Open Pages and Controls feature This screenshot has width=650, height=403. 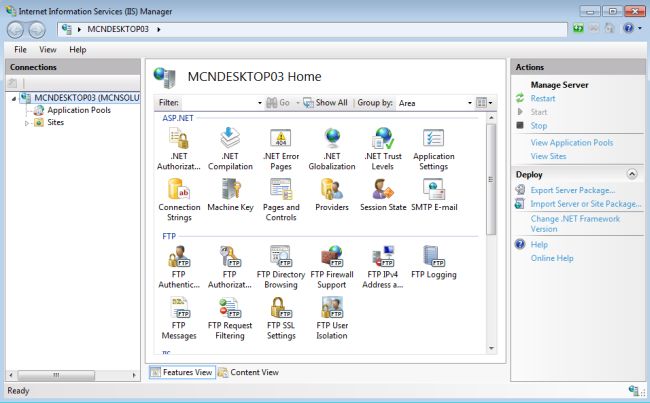pos(281,200)
